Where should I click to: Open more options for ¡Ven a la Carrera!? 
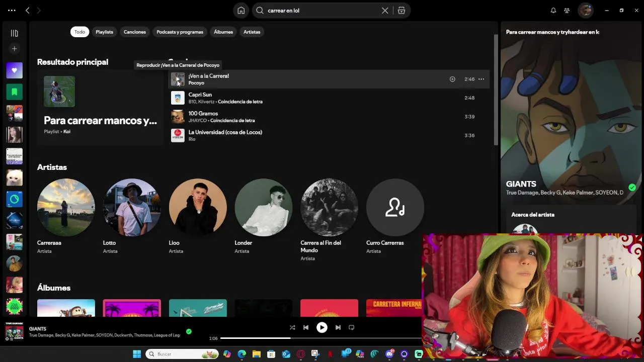(481, 79)
